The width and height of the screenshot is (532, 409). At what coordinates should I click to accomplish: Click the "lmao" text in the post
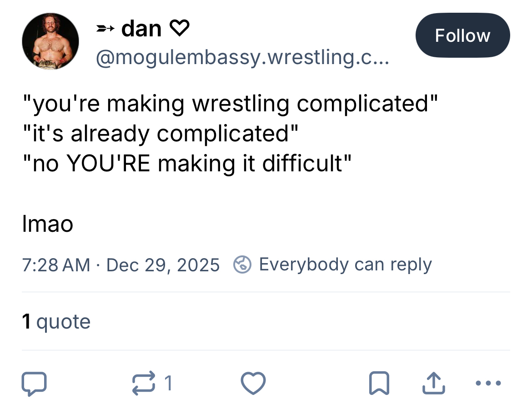click(47, 224)
